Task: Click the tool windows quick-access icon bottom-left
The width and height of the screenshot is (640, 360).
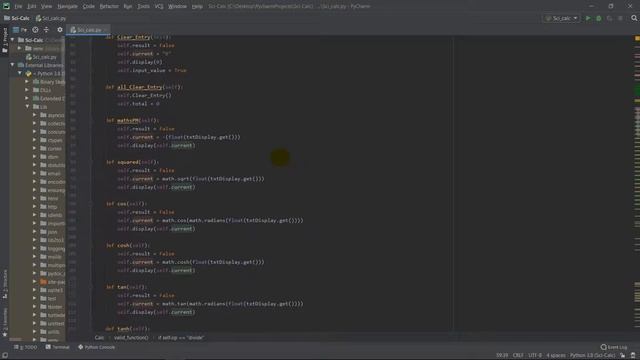Action: (4, 356)
